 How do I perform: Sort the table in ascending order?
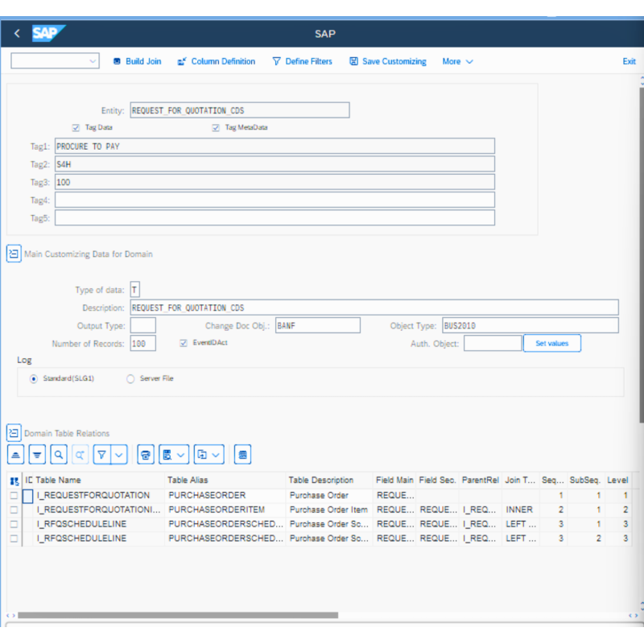click(x=15, y=454)
